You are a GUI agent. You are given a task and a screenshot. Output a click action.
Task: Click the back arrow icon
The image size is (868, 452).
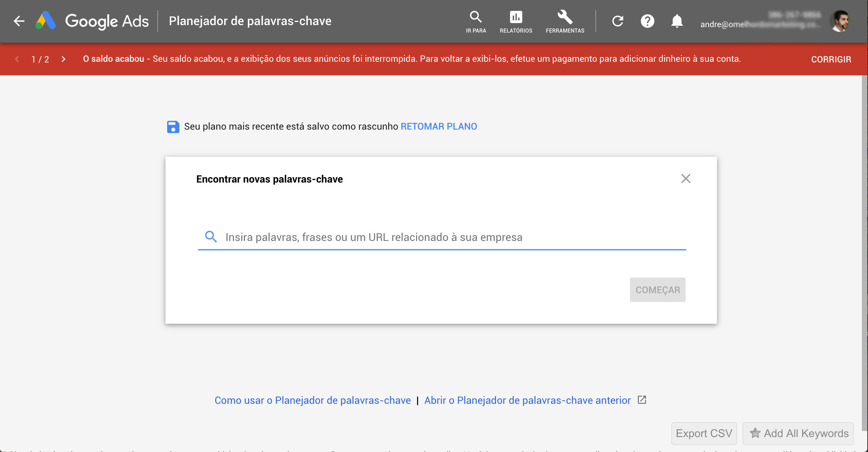click(19, 21)
